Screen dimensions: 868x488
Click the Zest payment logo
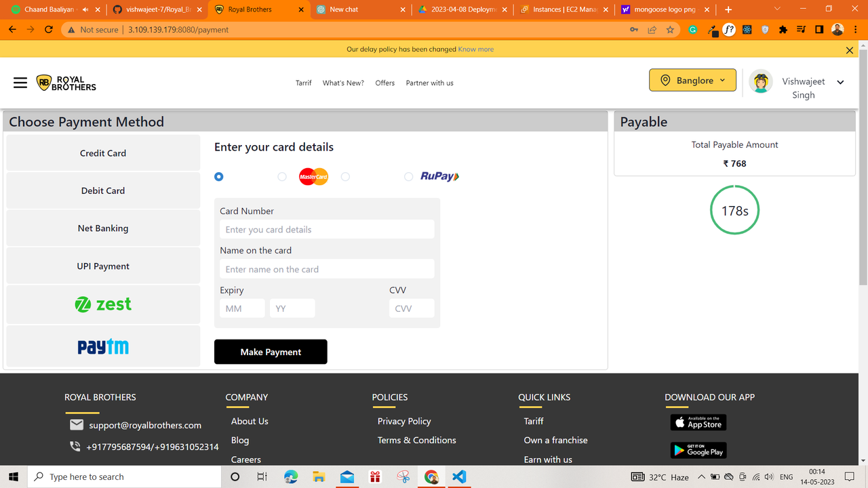(x=103, y=304)
